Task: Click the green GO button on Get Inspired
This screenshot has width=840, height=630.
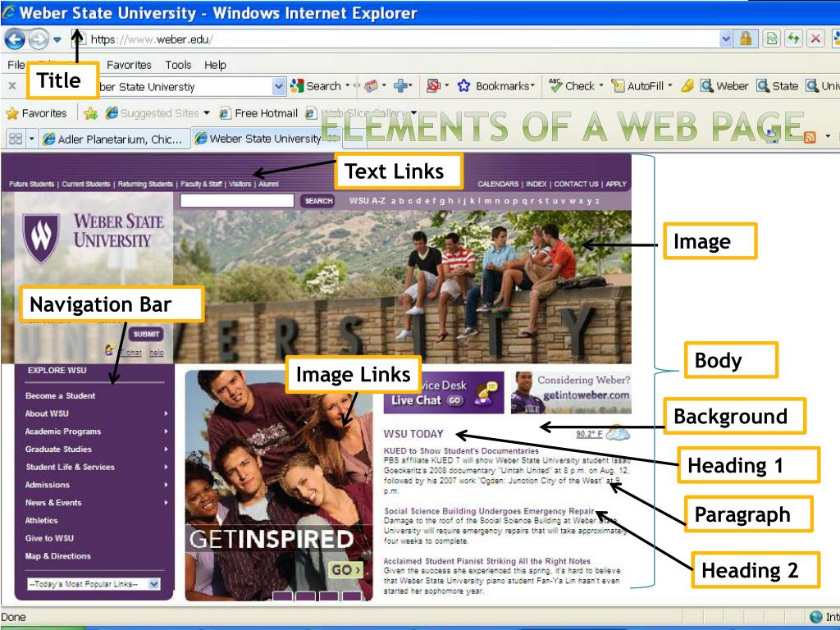Action: pyautogui.click(x=345, y=569)
